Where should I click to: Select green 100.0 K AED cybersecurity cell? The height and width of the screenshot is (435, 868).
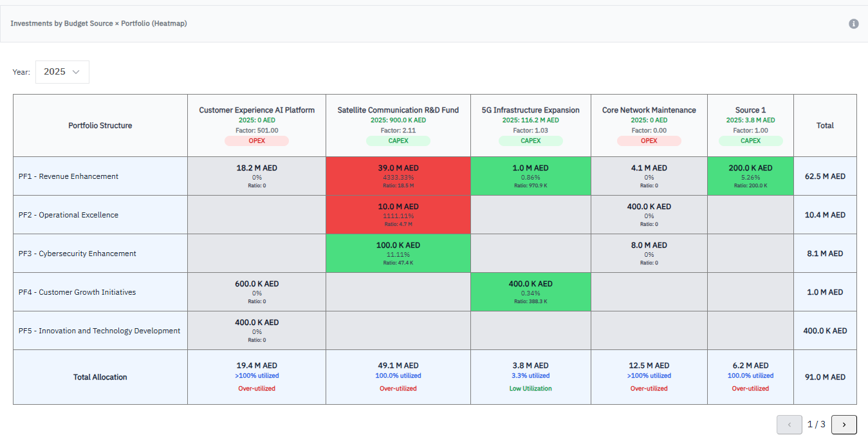398,253
